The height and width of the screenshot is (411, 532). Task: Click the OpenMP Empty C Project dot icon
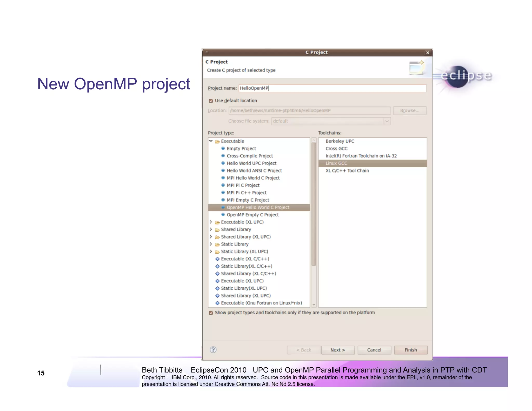click(x=223, y=215)
